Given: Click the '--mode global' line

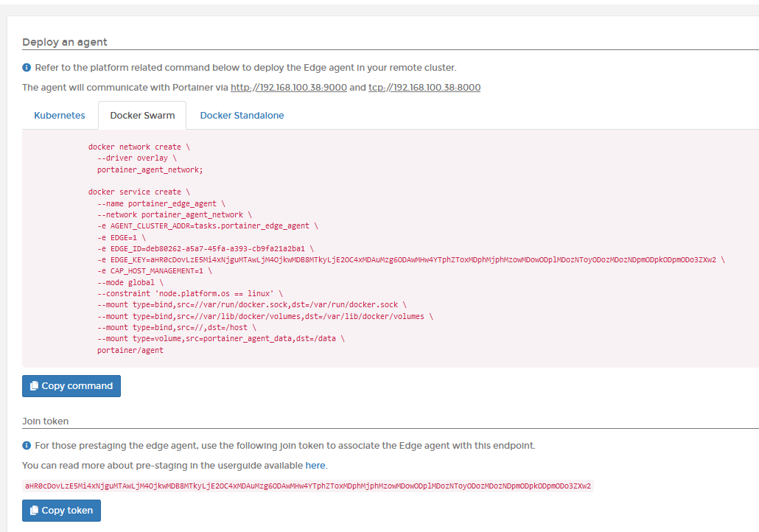Looking at the screenshot, I should [130, 282].
